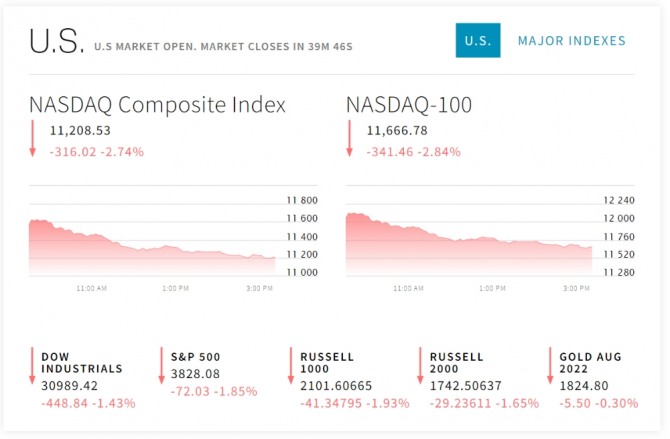Image resolution: width=670 pixels, height=439 pixels.
Task: Click the Dow Industrials down arrow icon
Action: [x=33, y=366]
